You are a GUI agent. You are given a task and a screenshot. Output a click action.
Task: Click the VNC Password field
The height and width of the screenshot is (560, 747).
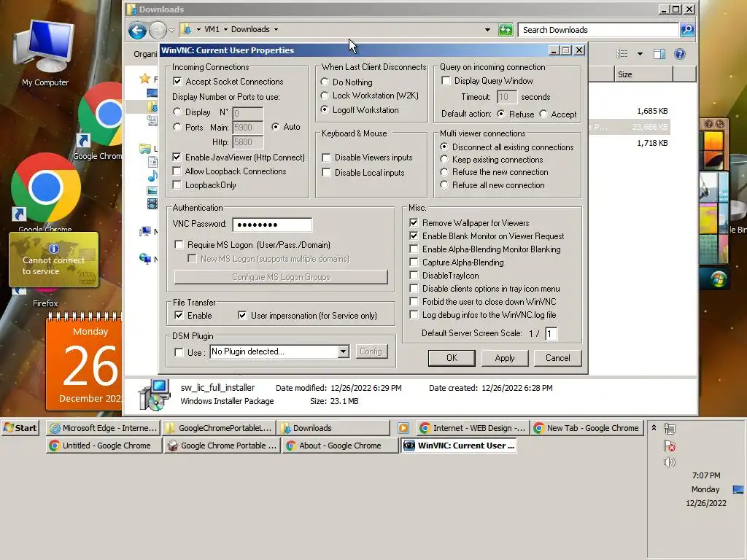click(x=272, y=225)
